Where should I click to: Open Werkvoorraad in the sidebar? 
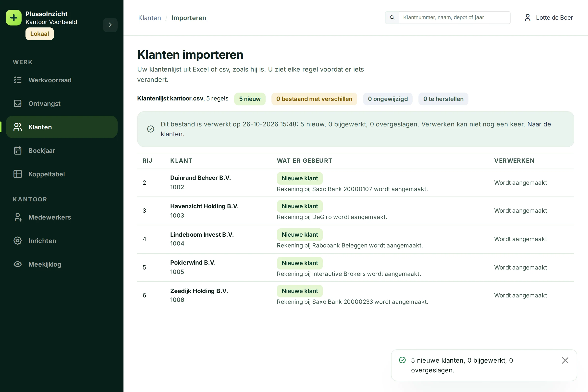[62, 80]
